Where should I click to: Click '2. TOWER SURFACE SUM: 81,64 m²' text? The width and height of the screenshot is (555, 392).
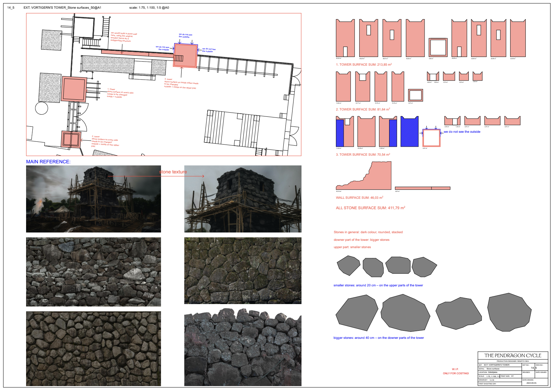point(363,109)
